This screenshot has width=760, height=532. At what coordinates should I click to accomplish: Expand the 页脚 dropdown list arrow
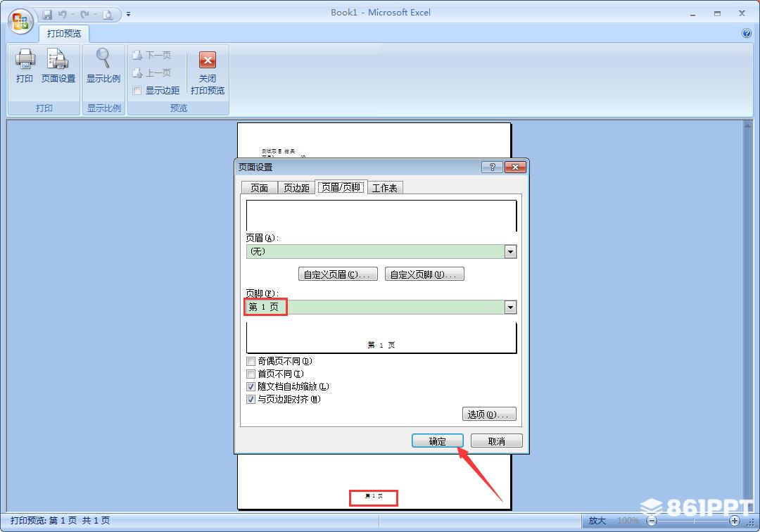tap(510, 308)
